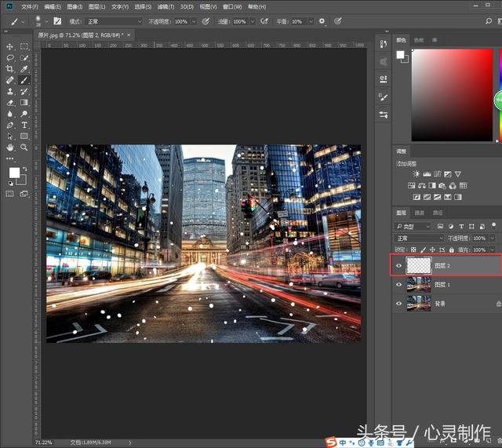Select the Lasso tool
The width and height of the screenshot is (502, 448).
click(10, 58)
